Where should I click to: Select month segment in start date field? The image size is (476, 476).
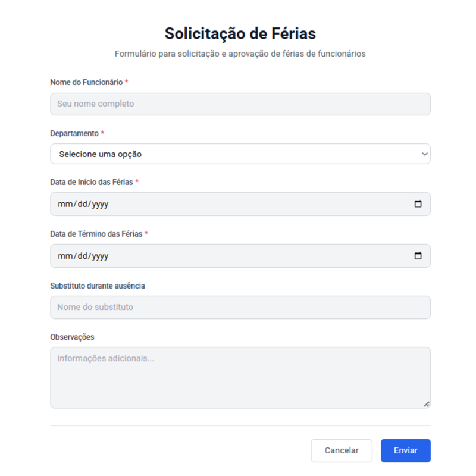(64, 204)
